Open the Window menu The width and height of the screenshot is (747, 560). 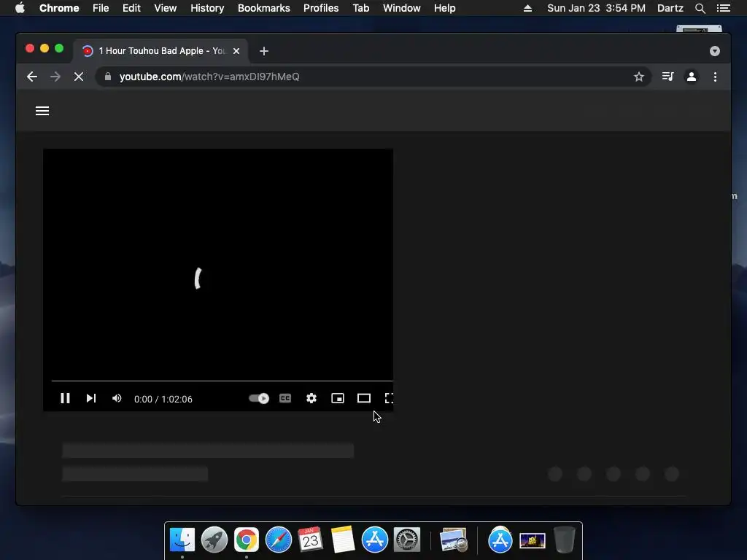402,8
